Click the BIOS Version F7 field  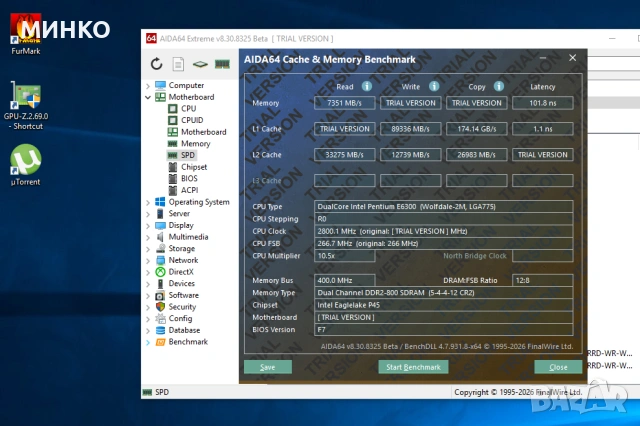444,329
